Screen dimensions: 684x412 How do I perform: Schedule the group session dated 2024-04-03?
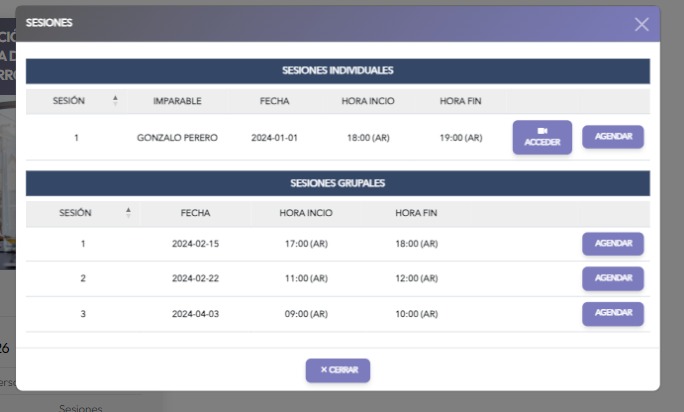pyautogui.click(x=613, y=314)
